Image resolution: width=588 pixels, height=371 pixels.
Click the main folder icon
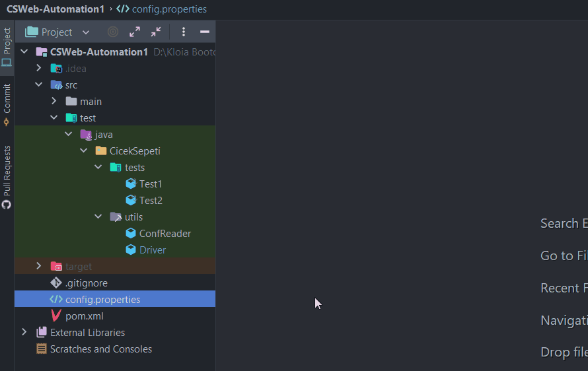(x=71, y=101)
